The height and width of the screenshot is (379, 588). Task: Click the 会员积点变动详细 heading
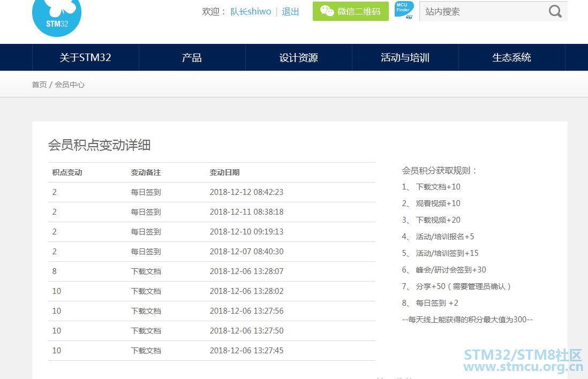point(100,145)
